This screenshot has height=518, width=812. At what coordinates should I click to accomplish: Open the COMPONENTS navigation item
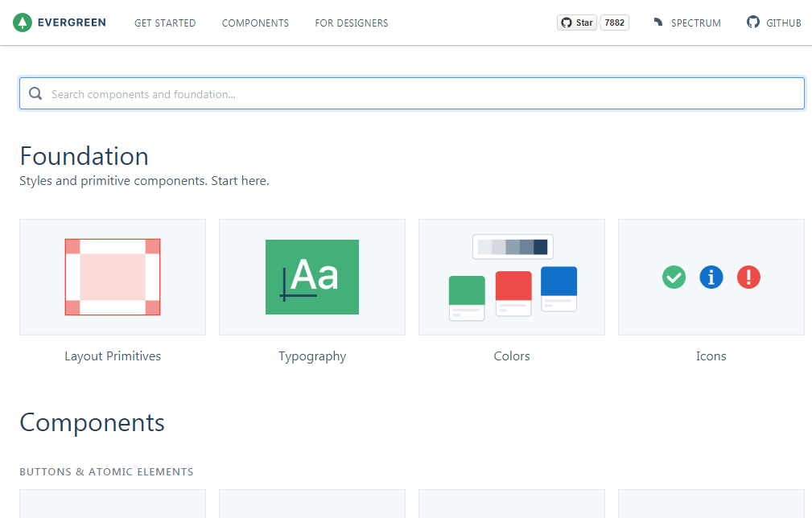coord(255,23)
